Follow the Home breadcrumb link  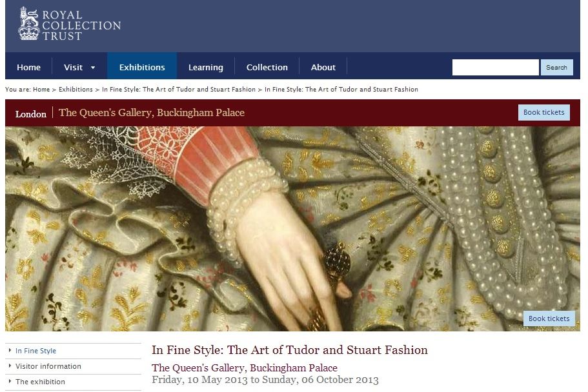tap(41, 90)
